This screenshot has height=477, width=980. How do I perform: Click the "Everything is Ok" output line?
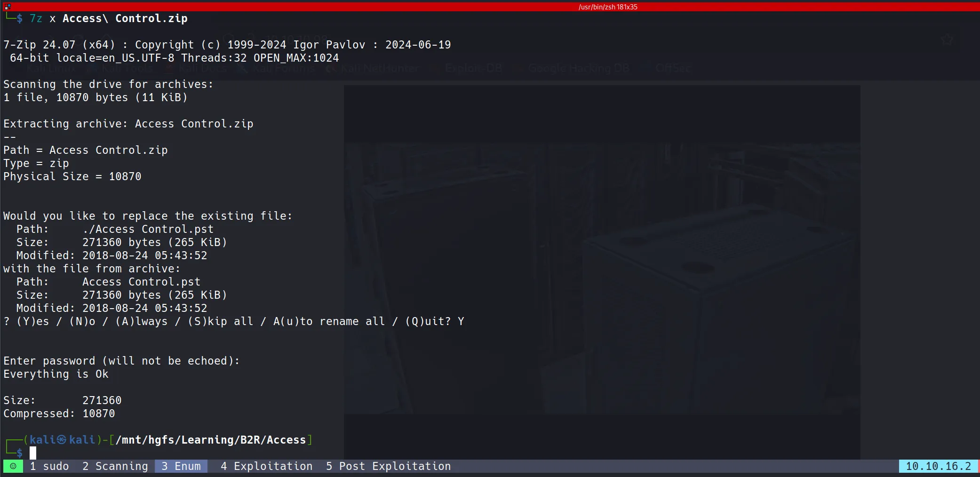pos(56,374)
